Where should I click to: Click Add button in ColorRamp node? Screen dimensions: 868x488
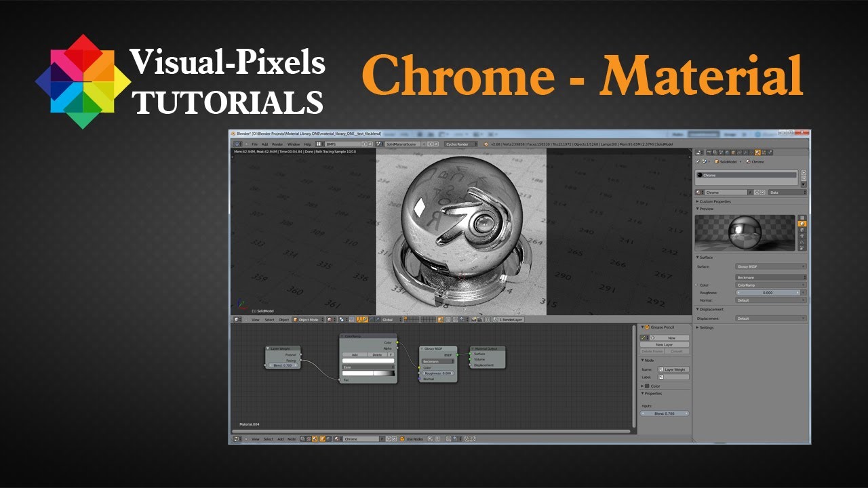pos(355,354)
